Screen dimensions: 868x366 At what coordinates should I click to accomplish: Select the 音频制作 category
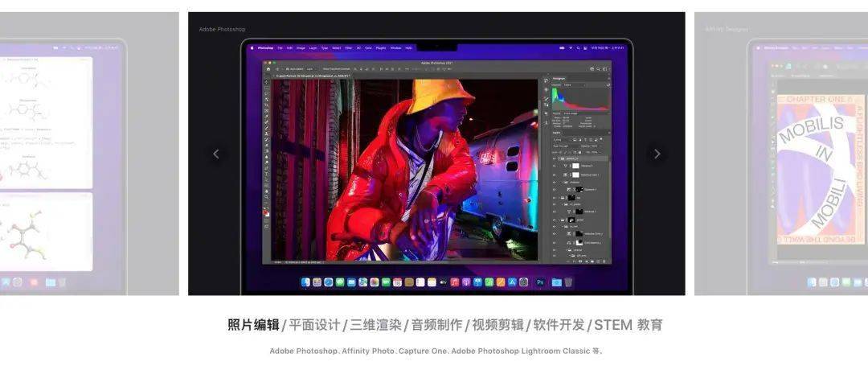[x=436, y=325]
